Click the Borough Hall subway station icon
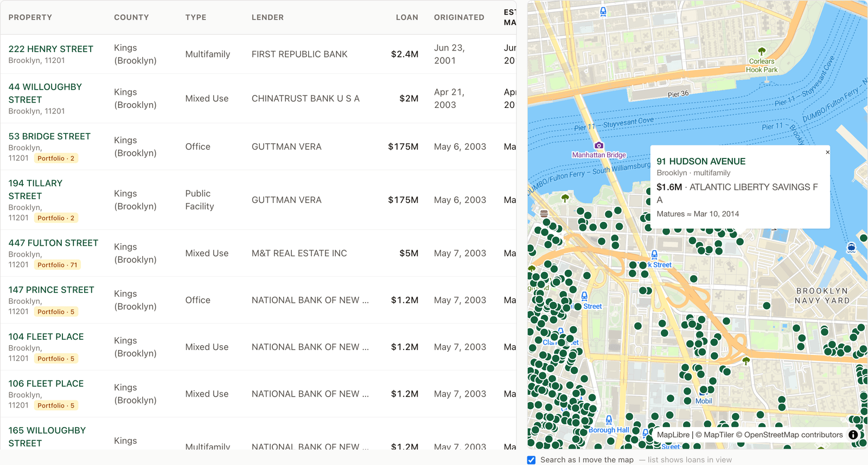Viewport: 868px width, 465px height. point(609,420)
